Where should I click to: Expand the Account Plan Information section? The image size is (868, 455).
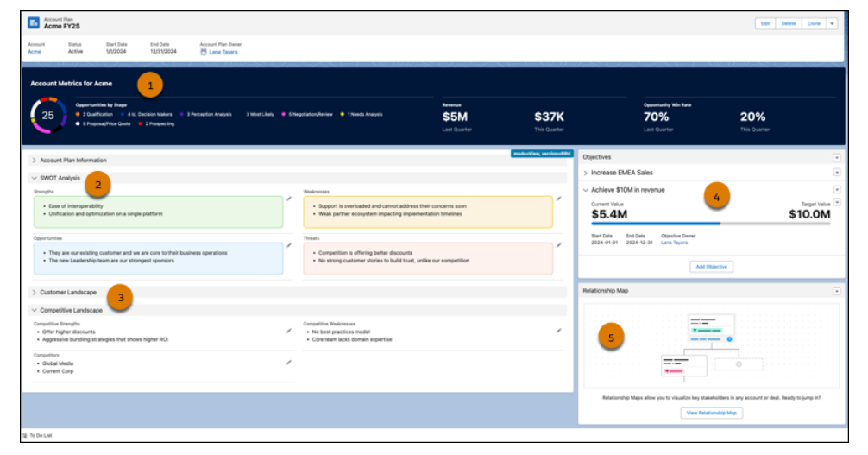pyautogui.click(x=35, y=161)
